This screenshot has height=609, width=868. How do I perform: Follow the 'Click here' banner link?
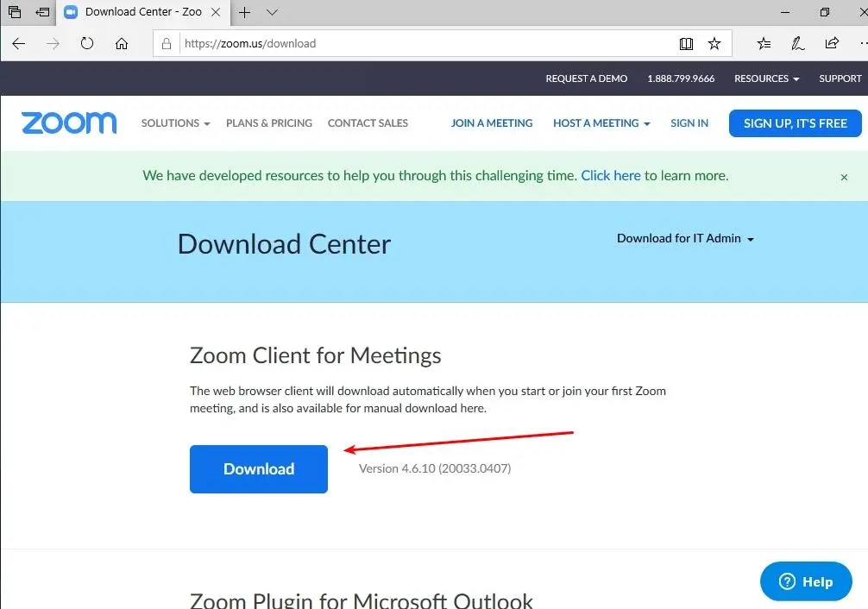611,175
